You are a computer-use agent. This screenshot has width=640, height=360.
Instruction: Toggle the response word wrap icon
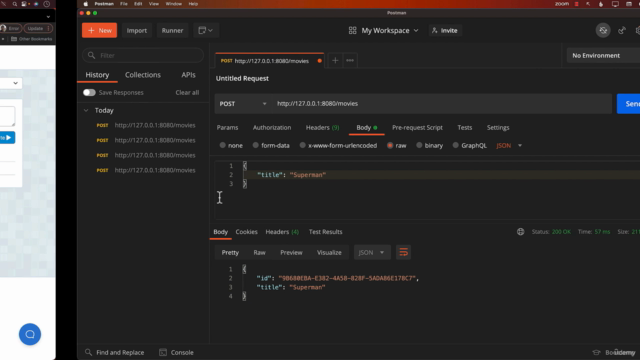[x=403, y=252]
